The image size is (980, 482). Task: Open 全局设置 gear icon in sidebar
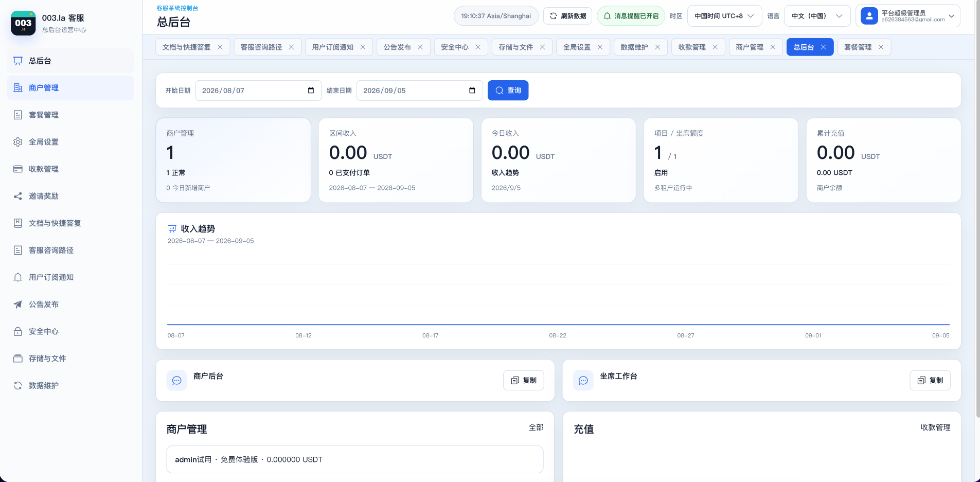pyautogui.click(x=18, y=142)
